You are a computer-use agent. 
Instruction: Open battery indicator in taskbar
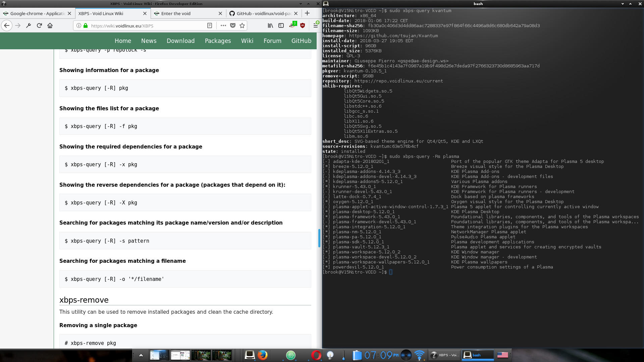[357, 355]
